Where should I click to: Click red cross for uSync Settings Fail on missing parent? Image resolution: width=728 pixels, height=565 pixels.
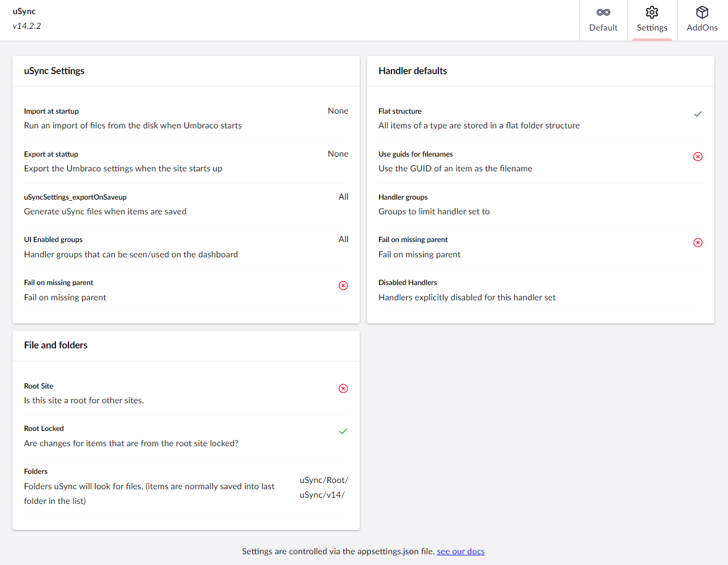coord(343,286)
